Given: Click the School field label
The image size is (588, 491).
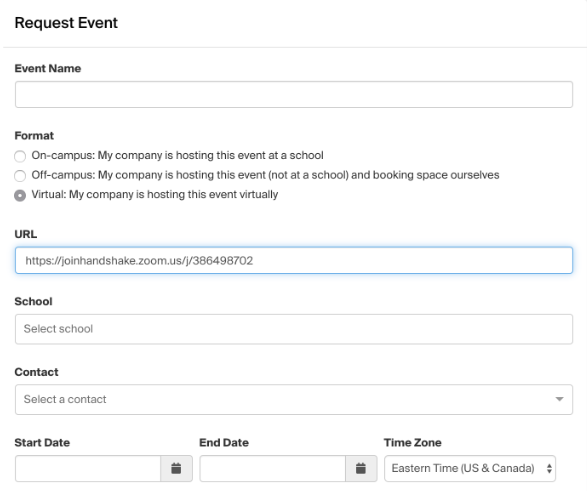Looking at the screenshot, I should [x=33, y=301].
